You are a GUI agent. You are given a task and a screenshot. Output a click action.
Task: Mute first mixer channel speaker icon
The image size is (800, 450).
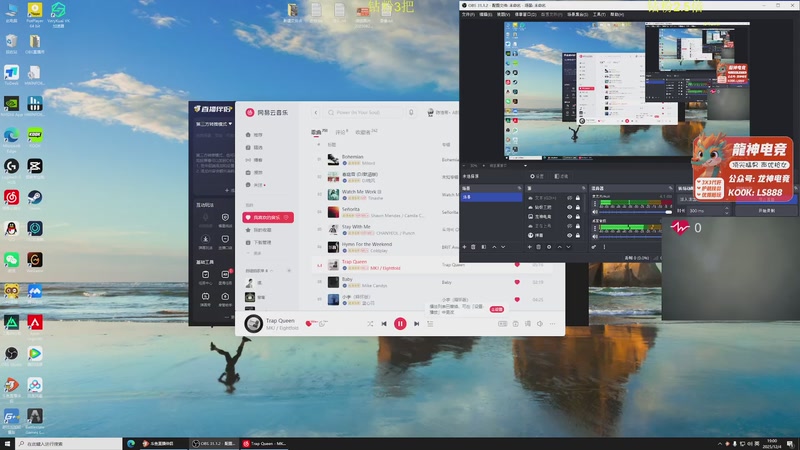click(x=595, y=212)
